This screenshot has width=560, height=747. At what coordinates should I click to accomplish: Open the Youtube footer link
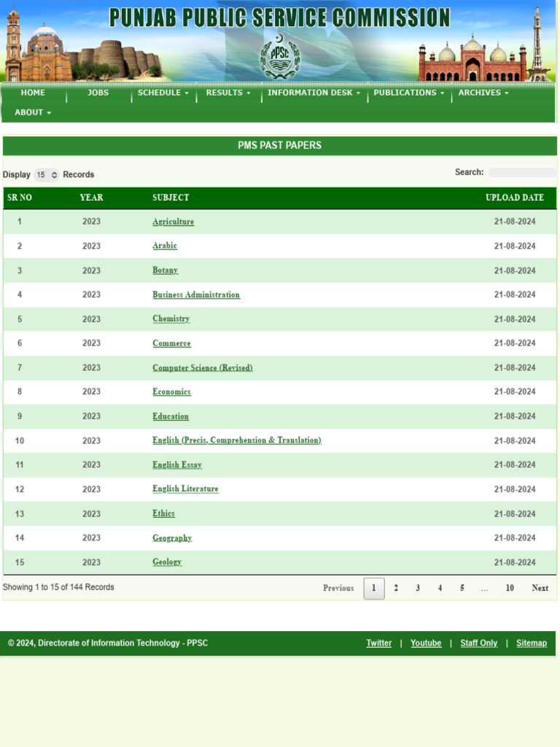click(x=426, y=643)
